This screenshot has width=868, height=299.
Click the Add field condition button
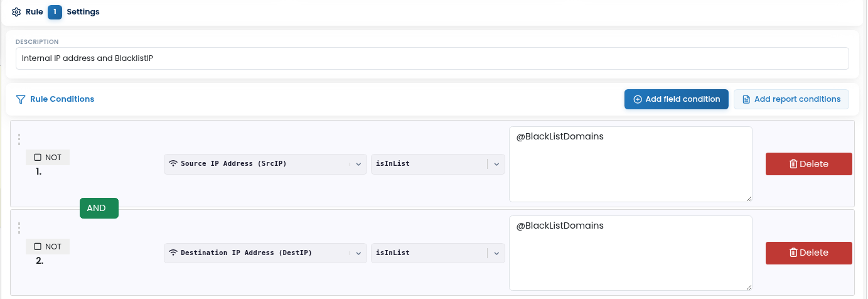(677, 99)
